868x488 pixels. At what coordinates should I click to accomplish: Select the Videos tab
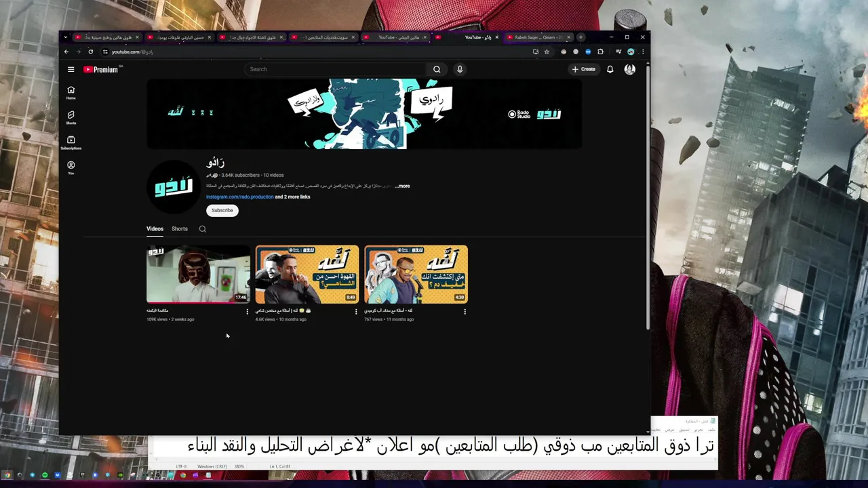pyautogui.click(x=155, y=229)
